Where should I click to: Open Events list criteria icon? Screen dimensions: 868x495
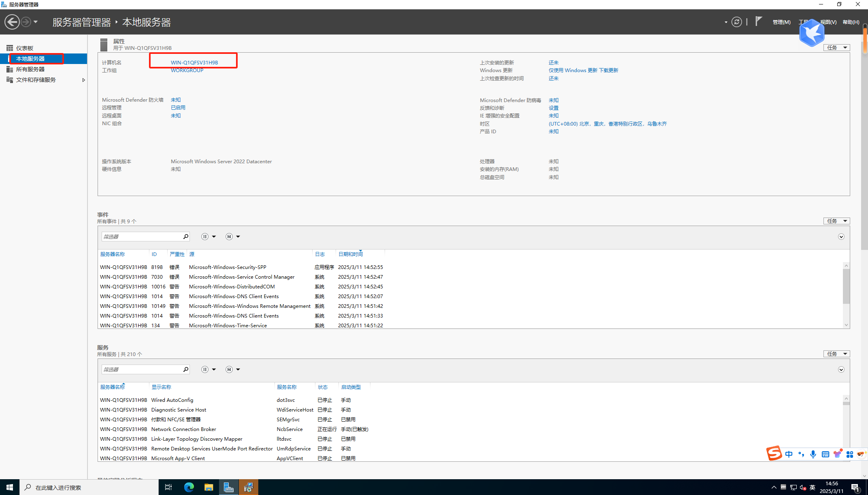point(205,237)
